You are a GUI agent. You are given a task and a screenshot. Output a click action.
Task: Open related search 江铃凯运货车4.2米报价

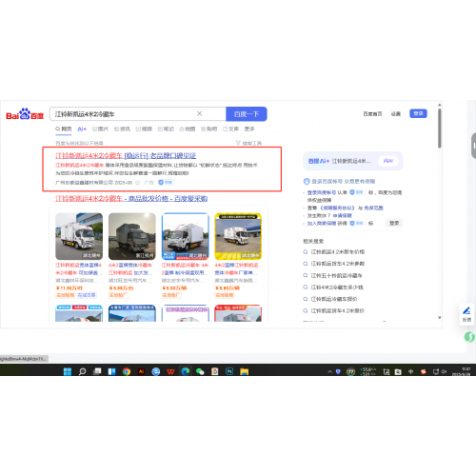338,310
